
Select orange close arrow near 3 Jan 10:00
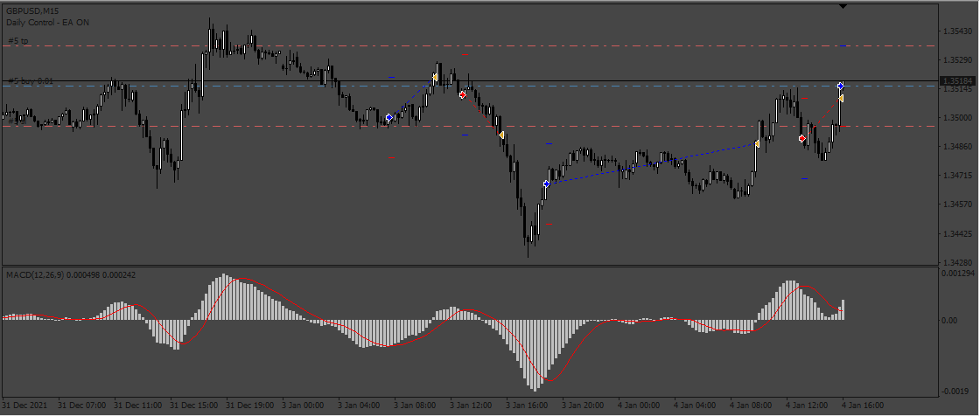click(x=434, y=77)
